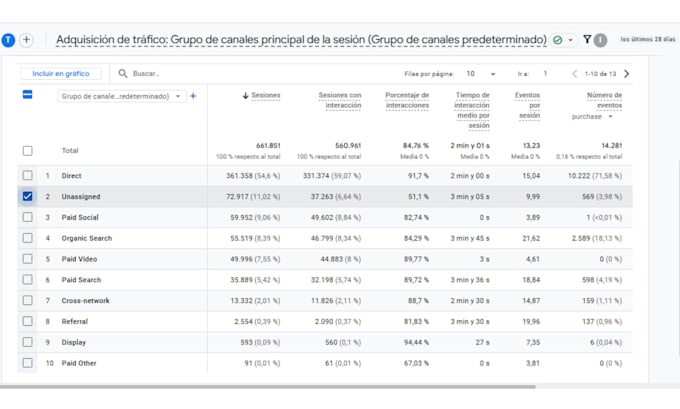Check the Paid Search row checkbox
This screenshot has width=680, height=409.
click(x=27, y=279)
